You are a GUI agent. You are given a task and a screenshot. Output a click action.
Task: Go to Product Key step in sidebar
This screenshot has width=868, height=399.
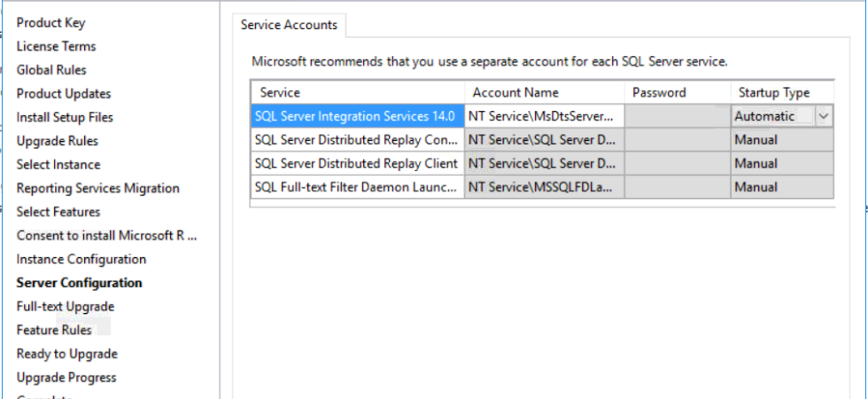51,23
